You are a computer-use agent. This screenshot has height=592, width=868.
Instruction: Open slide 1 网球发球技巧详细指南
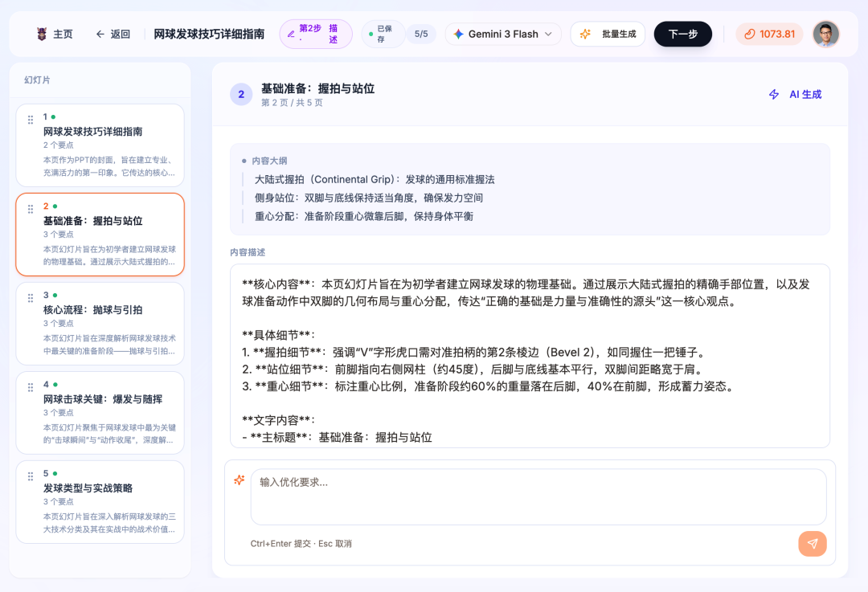pyautogui.click(x=100, y=145)
